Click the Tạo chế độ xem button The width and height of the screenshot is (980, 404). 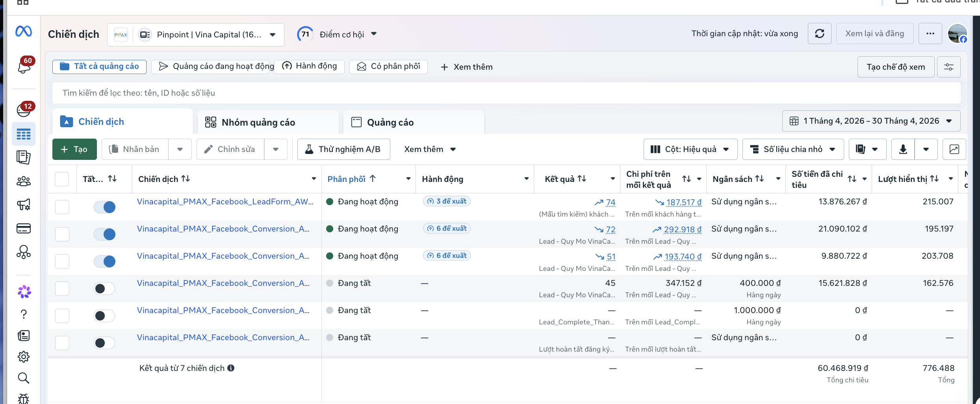(x=896, y=67)
